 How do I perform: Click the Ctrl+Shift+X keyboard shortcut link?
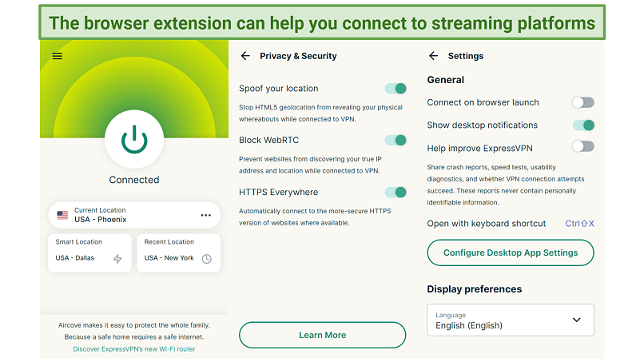[x=579, y=224]
